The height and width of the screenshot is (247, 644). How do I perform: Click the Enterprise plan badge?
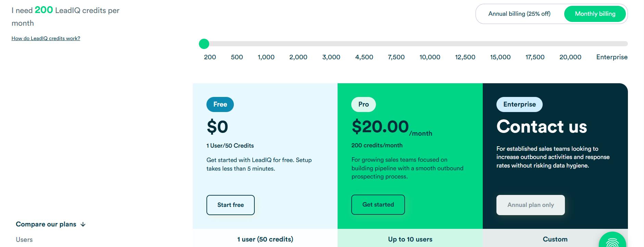pos(519,104)
